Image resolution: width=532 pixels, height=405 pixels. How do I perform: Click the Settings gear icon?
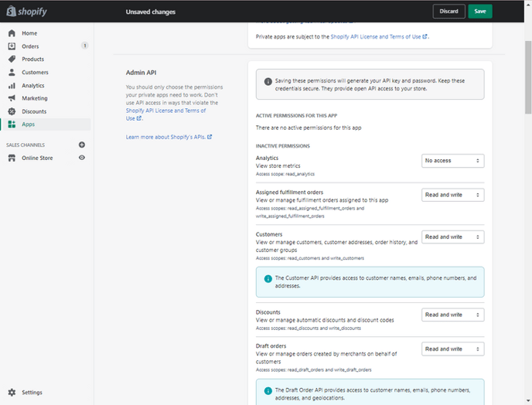click(12, 393)
